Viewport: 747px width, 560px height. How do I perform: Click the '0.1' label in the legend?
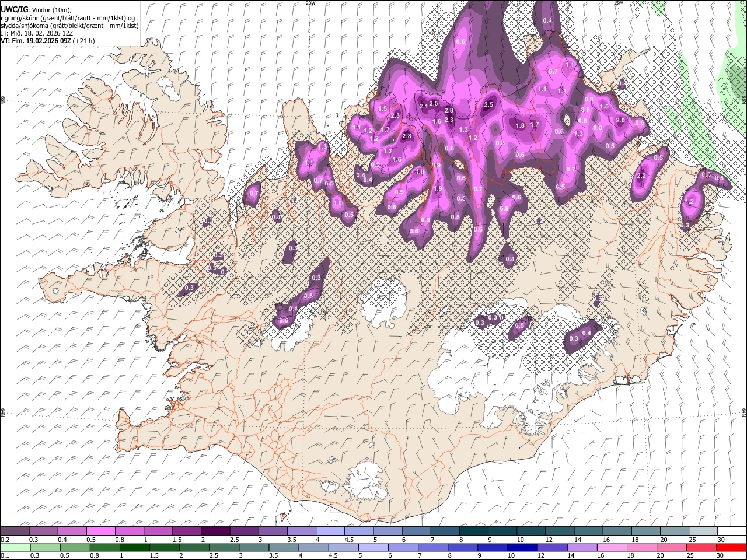5,555
